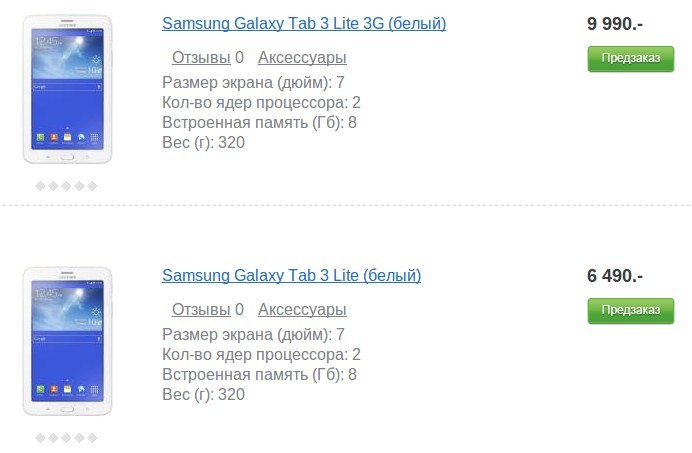Image resolution: width=692 pixels, height=453 pixels.
Task: Click Отзывы for the 3G tablet
Action: click(x=200, y=58)
